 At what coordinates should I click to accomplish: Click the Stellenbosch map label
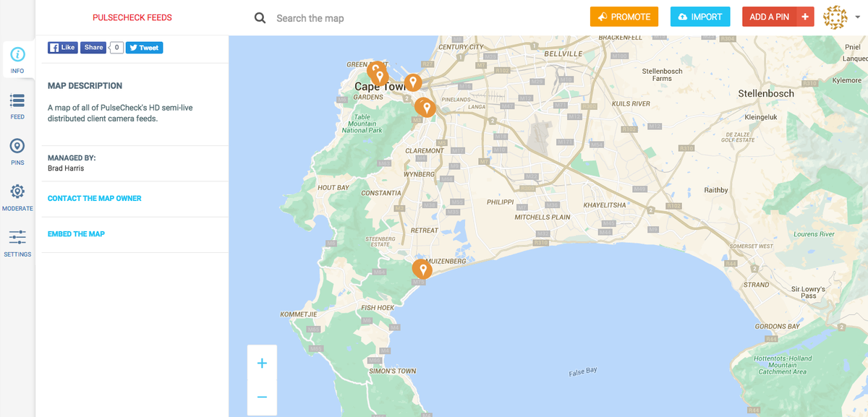click(x=766, y=93)
